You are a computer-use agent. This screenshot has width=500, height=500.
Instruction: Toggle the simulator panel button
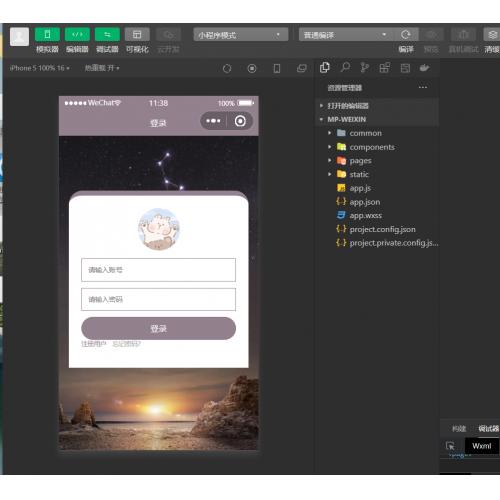coord(47,34)
